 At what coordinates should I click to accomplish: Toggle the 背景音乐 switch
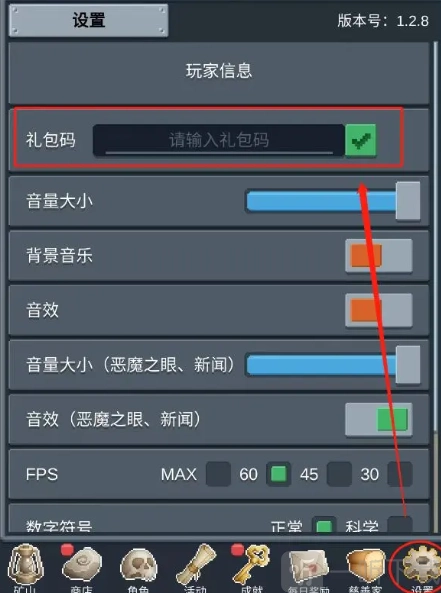coord(379,256)
